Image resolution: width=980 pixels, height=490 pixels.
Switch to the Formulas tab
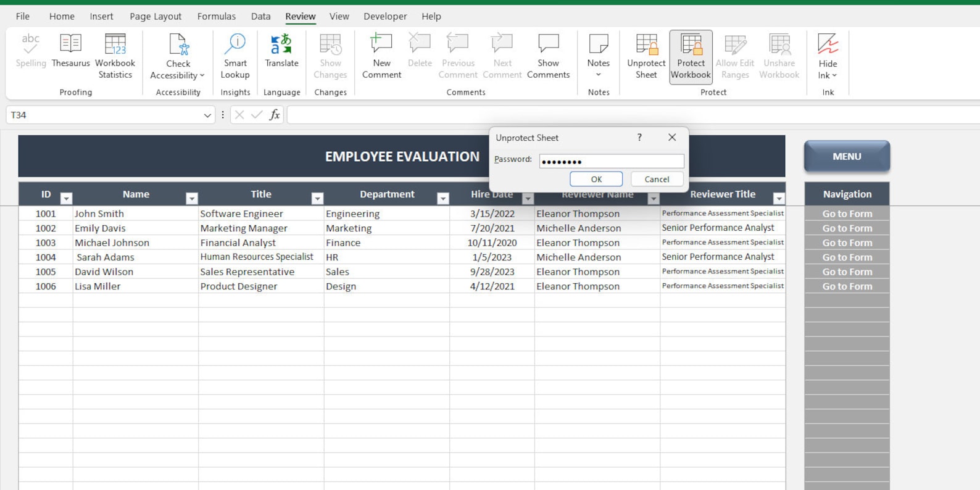[x=216, y=16]
